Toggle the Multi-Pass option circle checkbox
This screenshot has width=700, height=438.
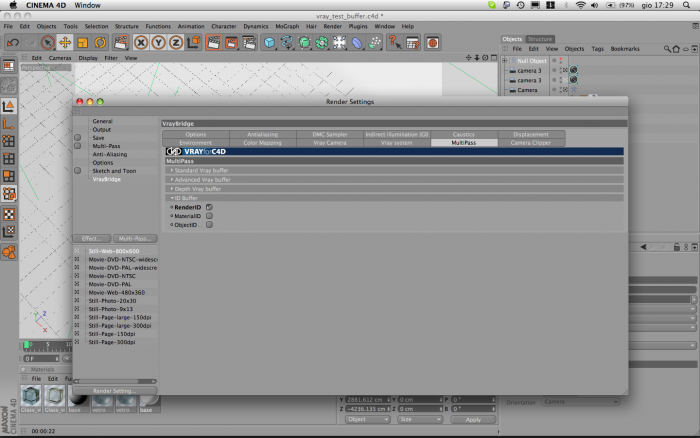click(78, 146)
